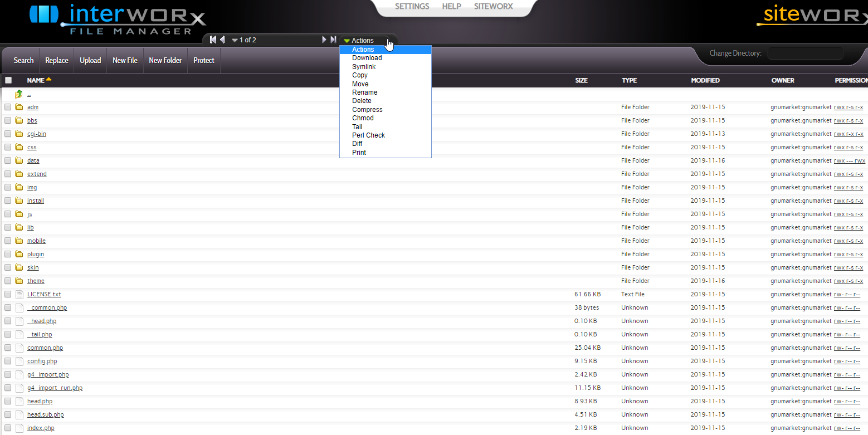
Task: Click the text file icon beside LICENSE.txt
Action: click(19, 294)
